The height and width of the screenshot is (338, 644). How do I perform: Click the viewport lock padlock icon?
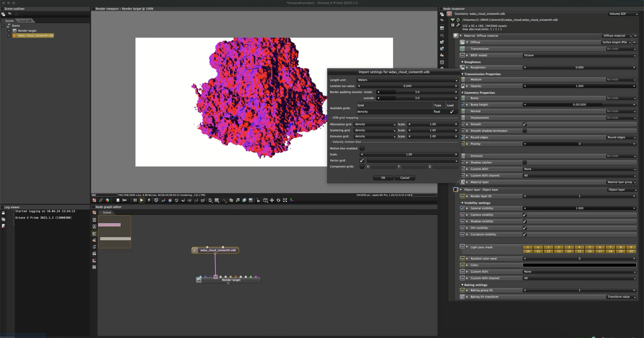(x=258, y=200)
